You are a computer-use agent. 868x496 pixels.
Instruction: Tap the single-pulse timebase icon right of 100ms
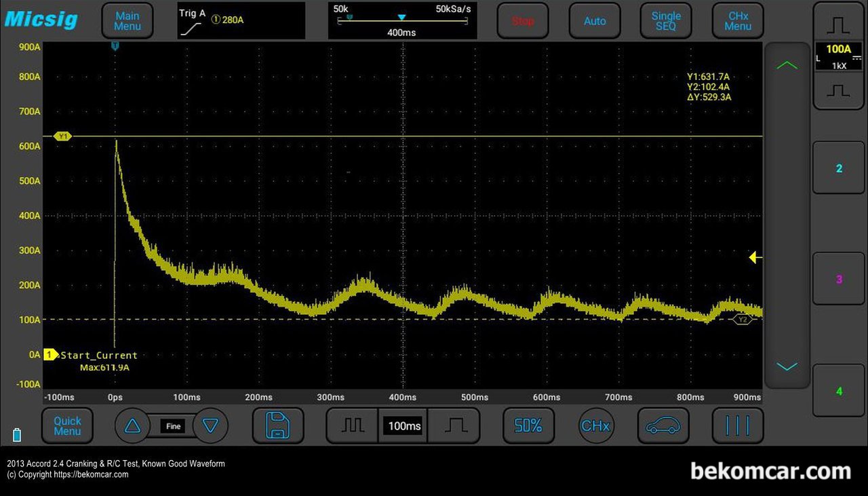pos(455,425)
